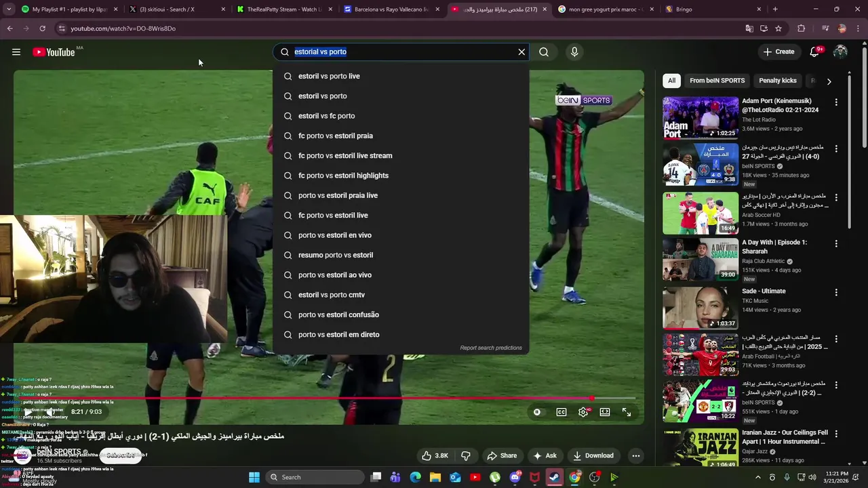The image size is (868, 488).
Task: Open the Windows Start button
Action: (x=254, y=477)
